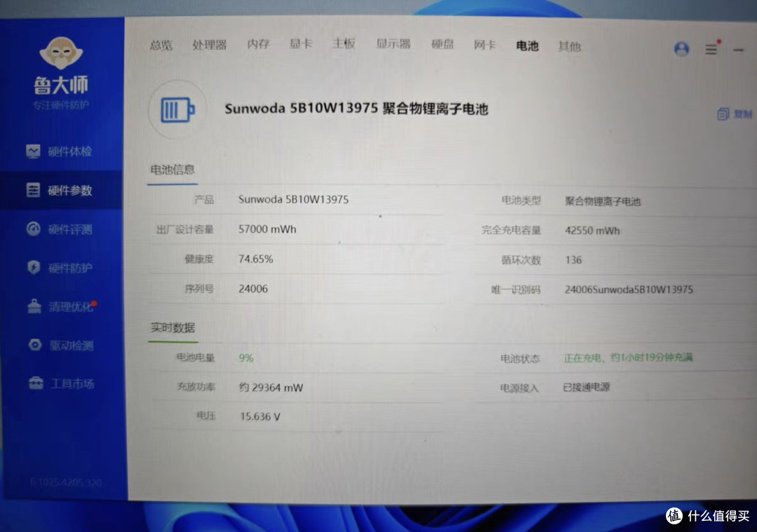Click the 充放功率 label
757x532 pixels.
[196, 387]
